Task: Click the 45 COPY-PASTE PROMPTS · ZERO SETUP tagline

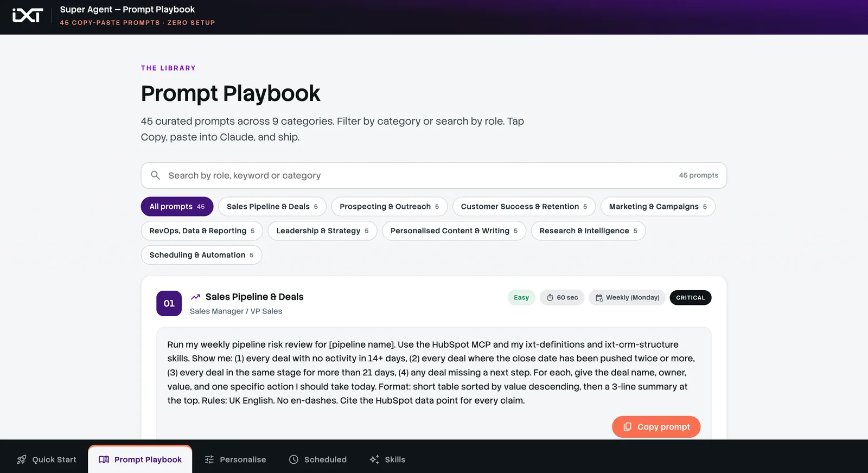Action: point(137,23)
